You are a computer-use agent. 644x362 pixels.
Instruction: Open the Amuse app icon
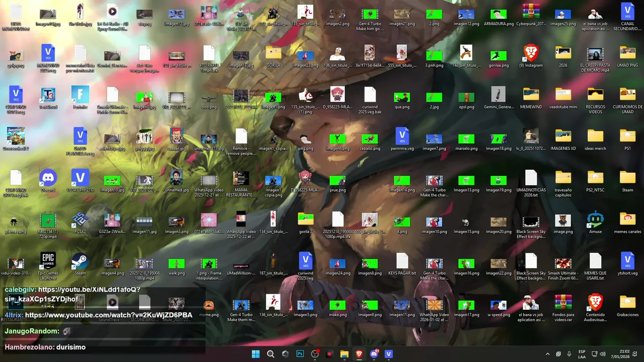click(x=595, y=223)
